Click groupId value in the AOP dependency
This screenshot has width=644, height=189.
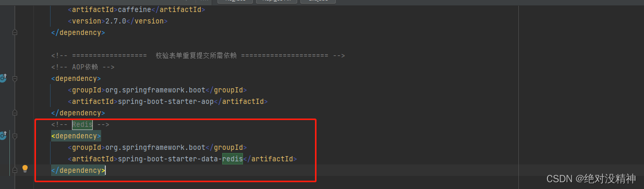pos(155,90)
